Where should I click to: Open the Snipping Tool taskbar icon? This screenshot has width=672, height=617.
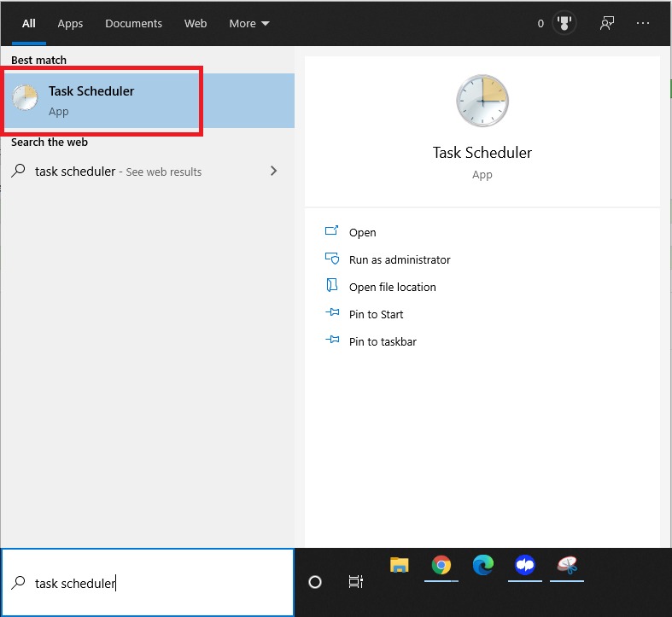566,565
